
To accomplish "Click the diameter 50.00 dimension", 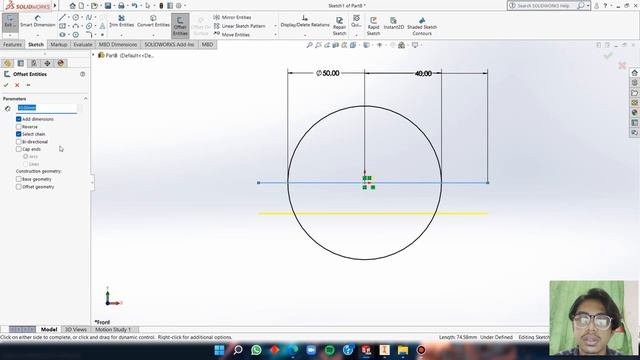I will (x=328, y=73).
